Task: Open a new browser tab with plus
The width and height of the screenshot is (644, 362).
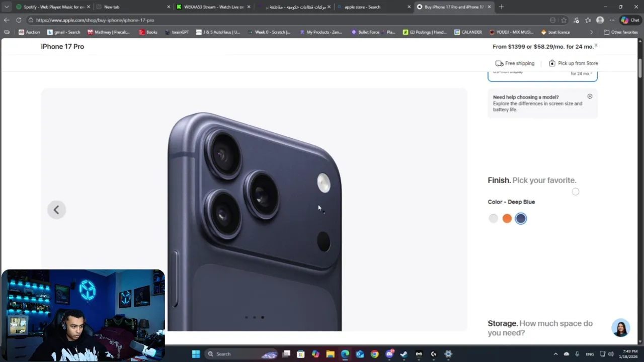Action: [x=501, y=7]
